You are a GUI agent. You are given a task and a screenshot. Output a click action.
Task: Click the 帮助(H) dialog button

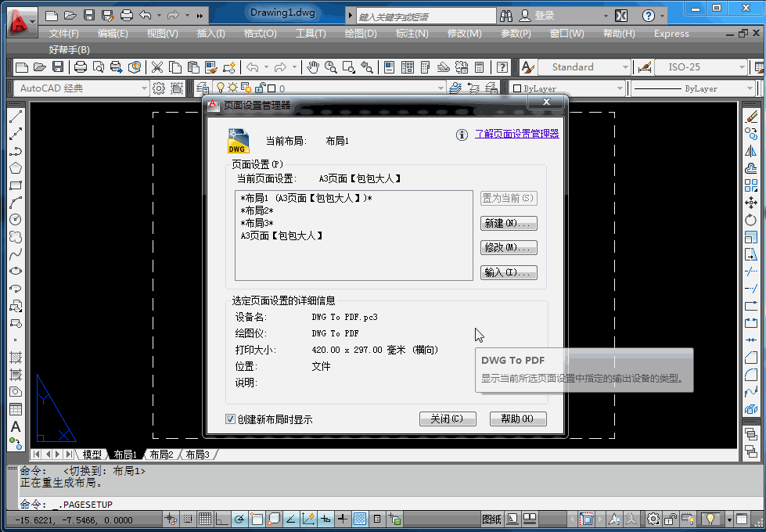pyautogui.click(x=518, y=419)
